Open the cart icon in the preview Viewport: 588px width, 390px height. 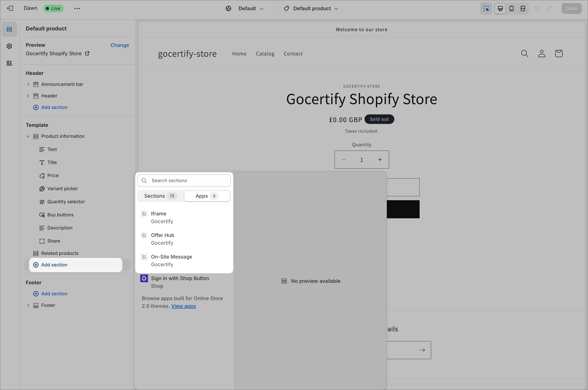tap(558, 54)
